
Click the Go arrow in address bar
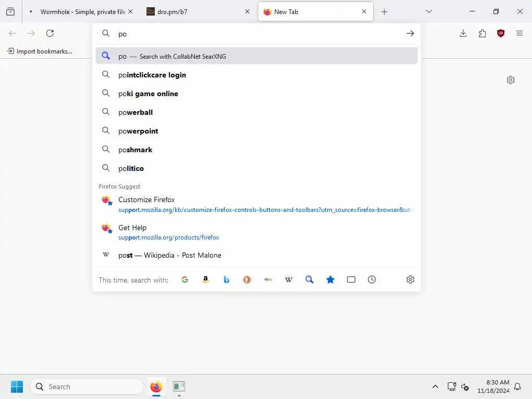click(410, 33)
